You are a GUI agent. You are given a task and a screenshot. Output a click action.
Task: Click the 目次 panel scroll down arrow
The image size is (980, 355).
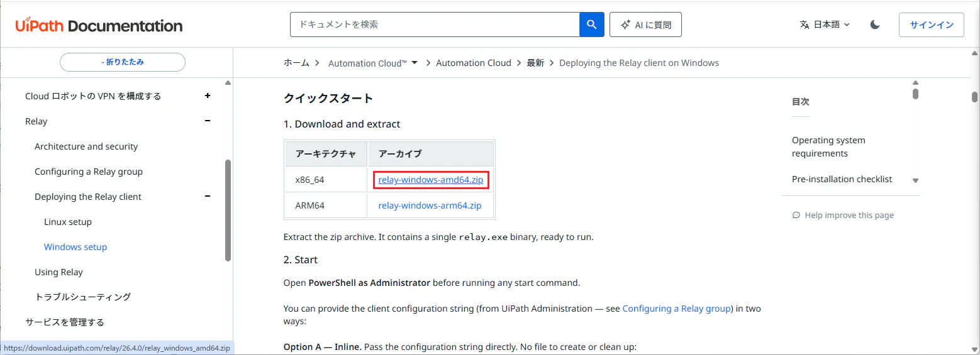point(916,180)
